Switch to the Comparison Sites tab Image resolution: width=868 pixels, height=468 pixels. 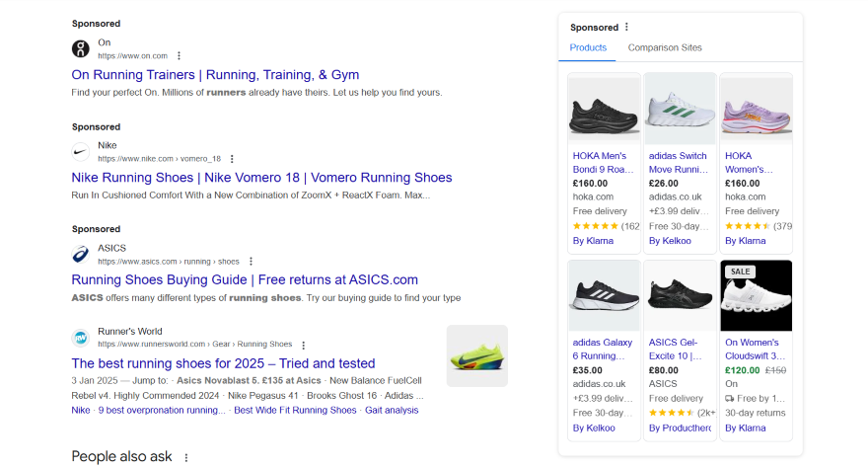pyautogui.click(x=665, y=47)
